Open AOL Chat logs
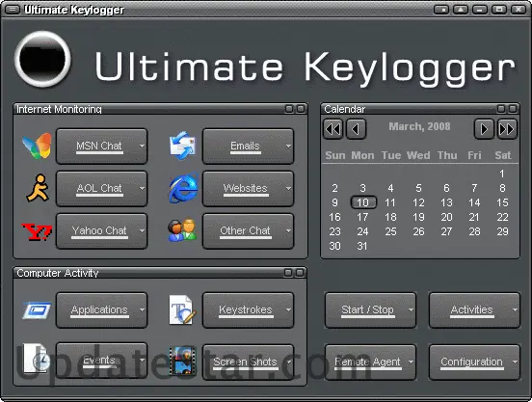The image size is (532, 402). coord(102,189)
